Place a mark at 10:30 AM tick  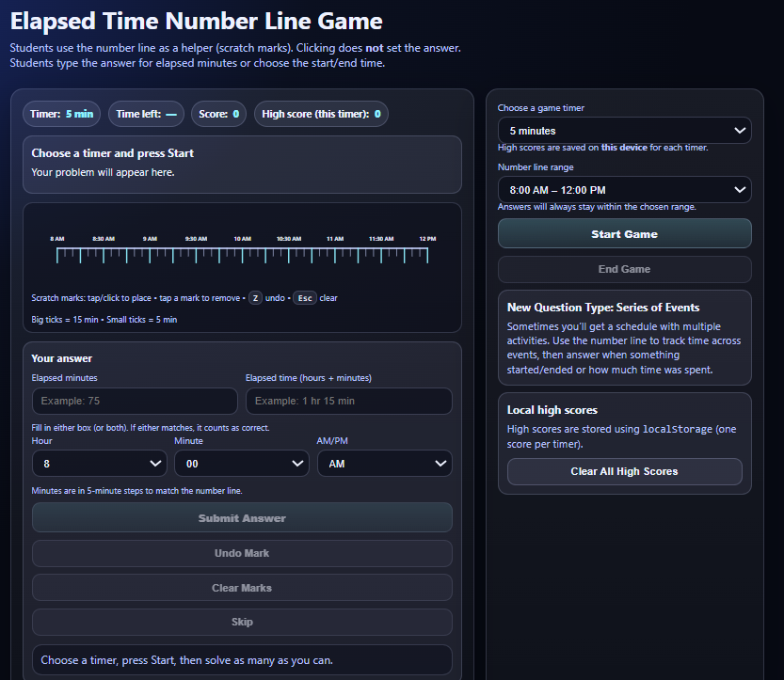click(289, 253)
